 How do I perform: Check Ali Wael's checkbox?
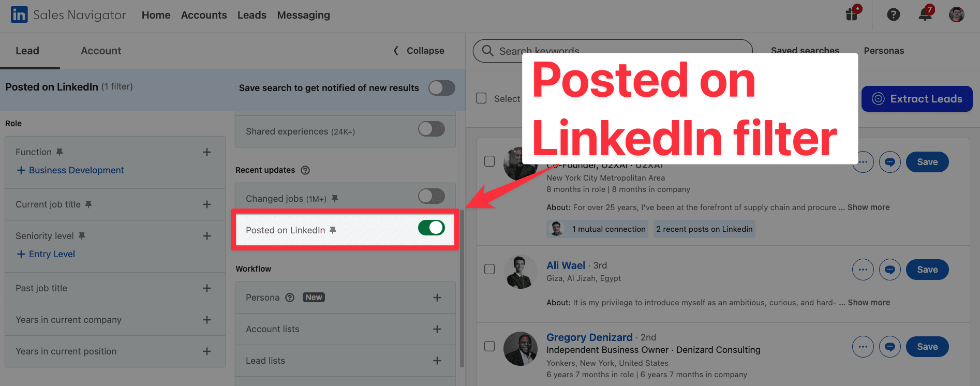click(489, 269)
